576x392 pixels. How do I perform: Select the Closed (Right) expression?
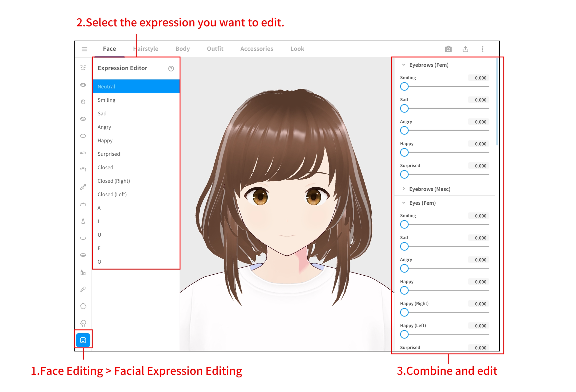pos(113,181)
